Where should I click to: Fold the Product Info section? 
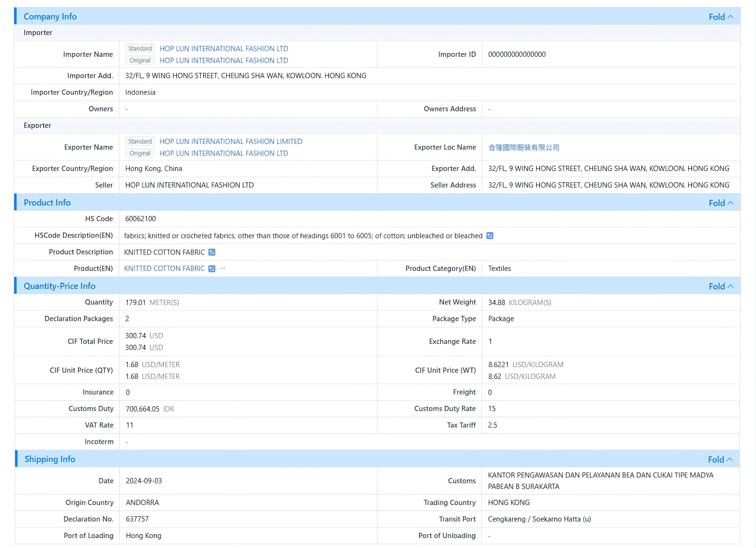[721, 203]
